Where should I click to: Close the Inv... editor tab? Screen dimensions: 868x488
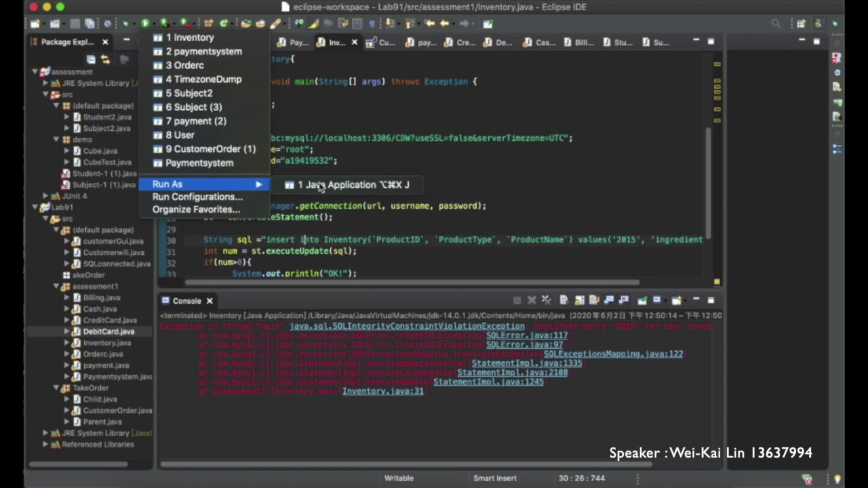tap(354, 42)
